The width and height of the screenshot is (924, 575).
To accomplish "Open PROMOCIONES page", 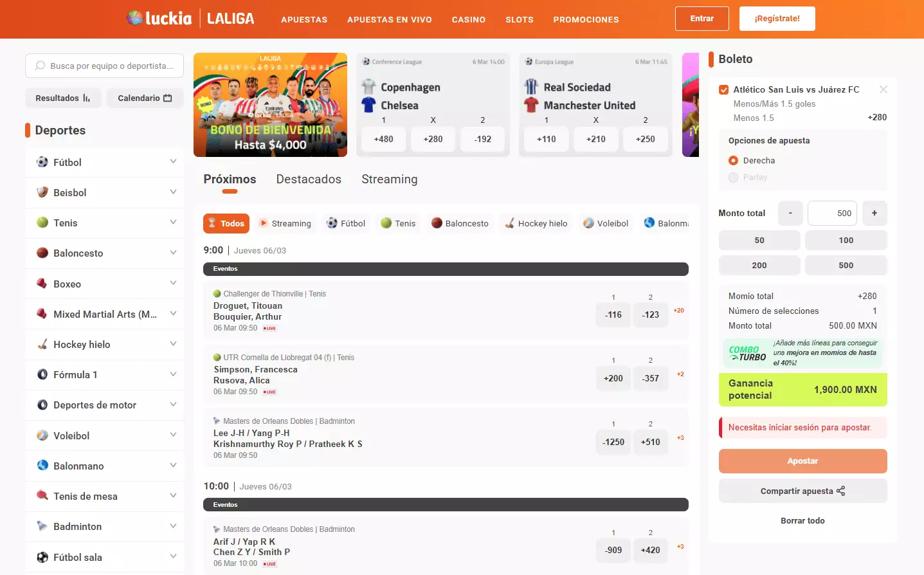I will [x=586, y=20].
